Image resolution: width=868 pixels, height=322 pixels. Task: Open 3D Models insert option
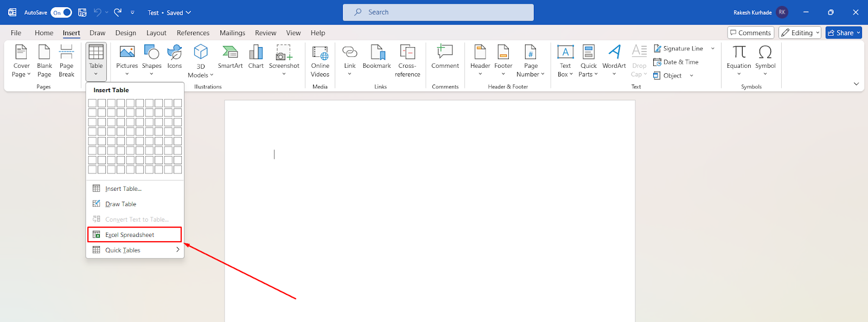coord(201,61)
